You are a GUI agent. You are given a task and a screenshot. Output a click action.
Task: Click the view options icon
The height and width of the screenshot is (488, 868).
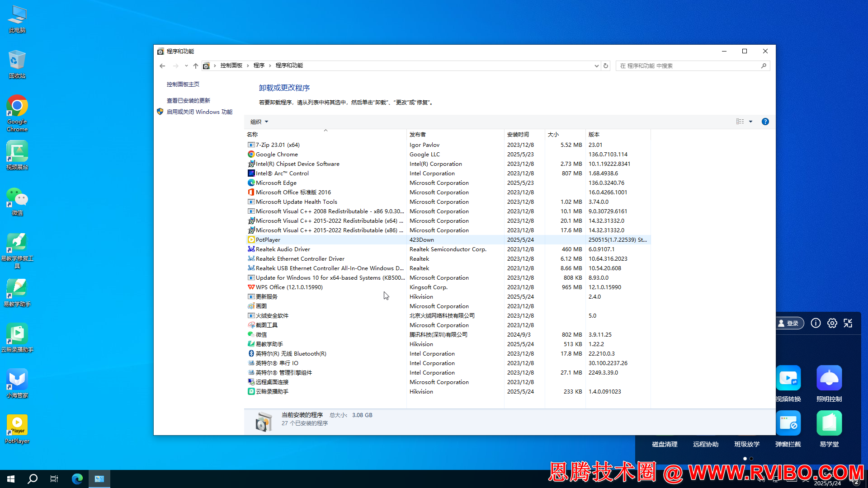pyautogui.click(x=740, y=122)
